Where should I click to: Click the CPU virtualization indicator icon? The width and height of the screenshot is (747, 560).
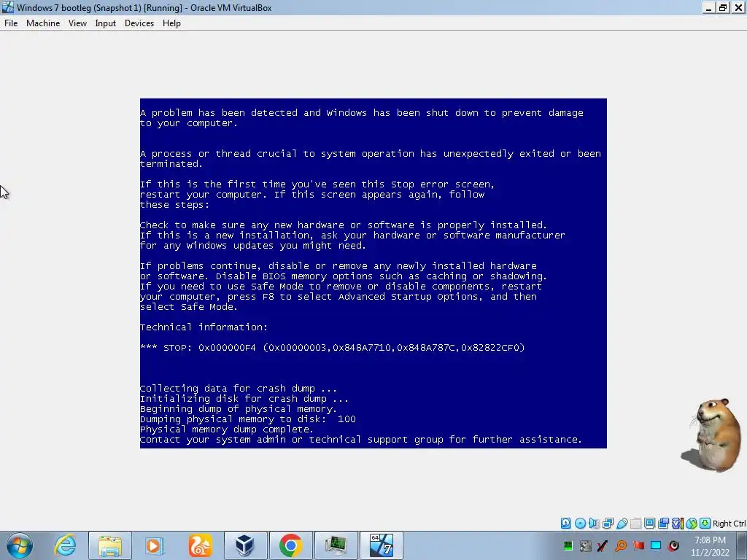click(x=678, y=524)
